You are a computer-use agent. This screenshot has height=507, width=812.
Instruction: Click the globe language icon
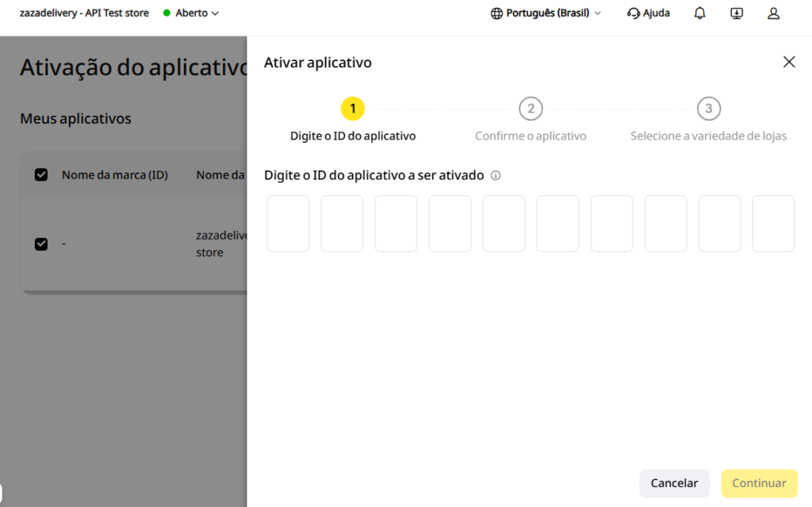click(496, 13)
